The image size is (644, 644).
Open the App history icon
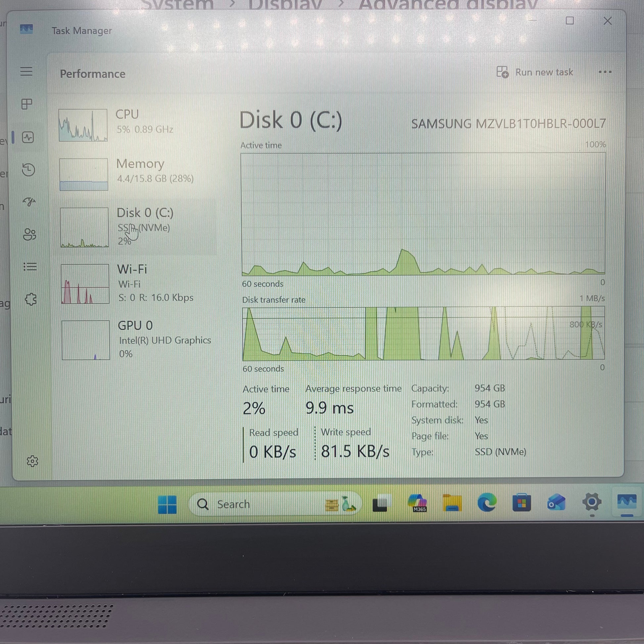(x=28, y=170)
